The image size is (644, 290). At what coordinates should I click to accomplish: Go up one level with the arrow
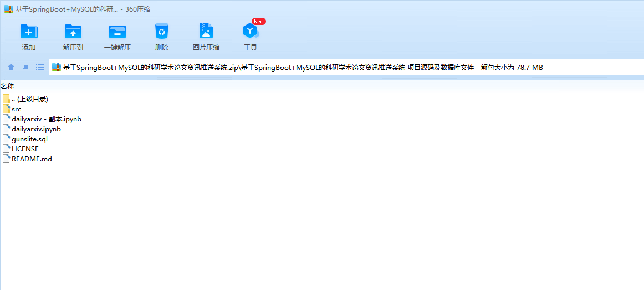pos(11,67)
